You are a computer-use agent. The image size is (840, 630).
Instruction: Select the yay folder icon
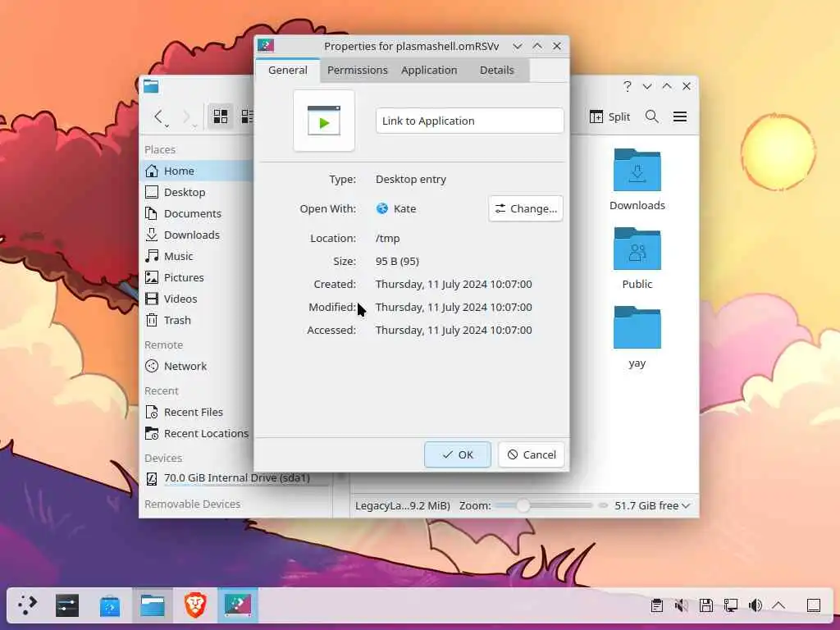point(637,327)
